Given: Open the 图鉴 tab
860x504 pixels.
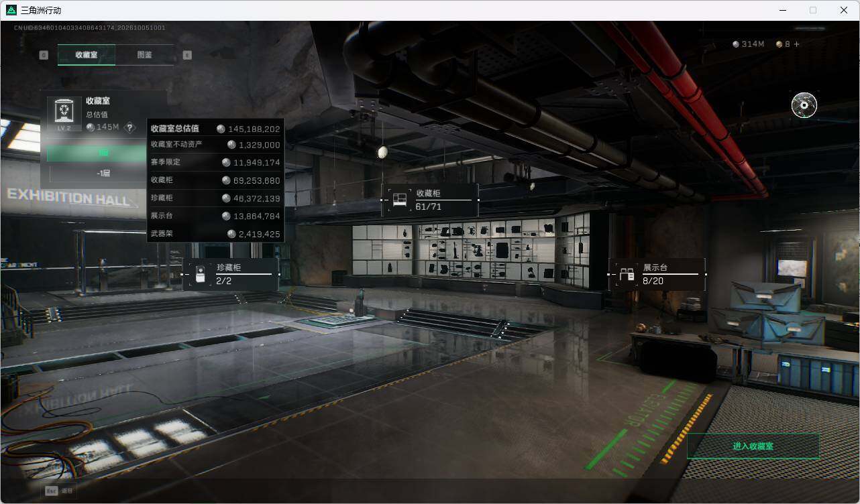Looking at the screenshot, I should click(x=144, y=55).
